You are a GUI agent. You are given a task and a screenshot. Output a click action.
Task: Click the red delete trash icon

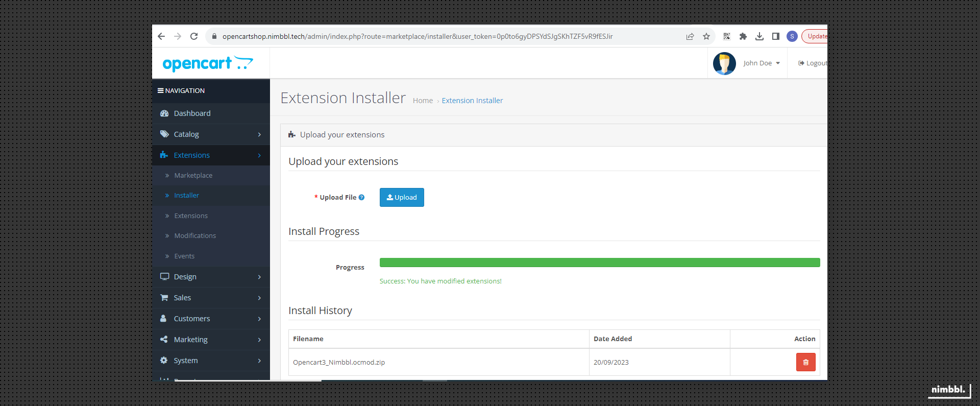pyautogui.click(x=805, y=362)
